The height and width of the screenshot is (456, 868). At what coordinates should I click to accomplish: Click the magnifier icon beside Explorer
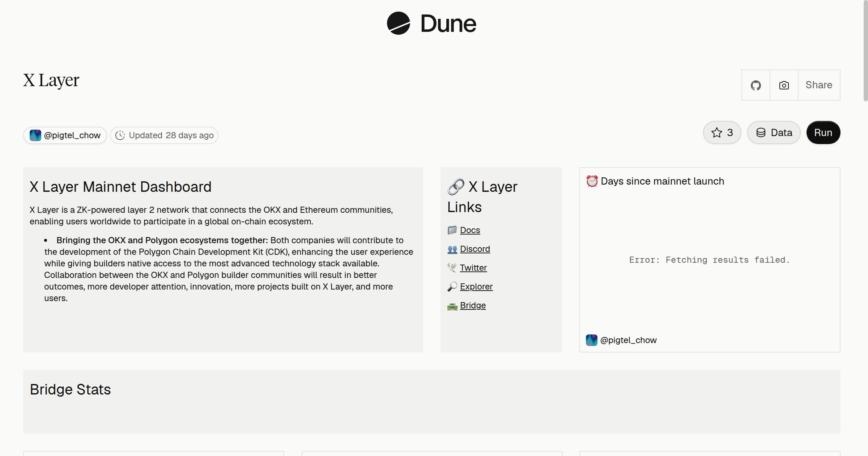tap(452, 287)
